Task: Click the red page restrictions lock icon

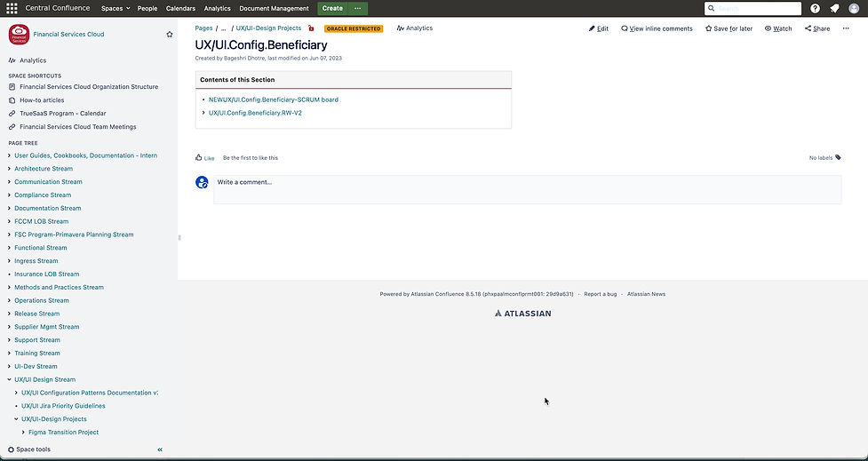Action: coord(311,28)
